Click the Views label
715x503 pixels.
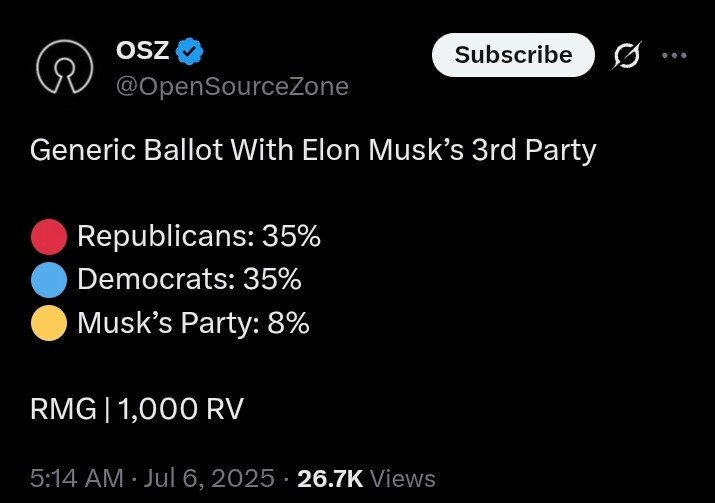(x=403, y=478)
